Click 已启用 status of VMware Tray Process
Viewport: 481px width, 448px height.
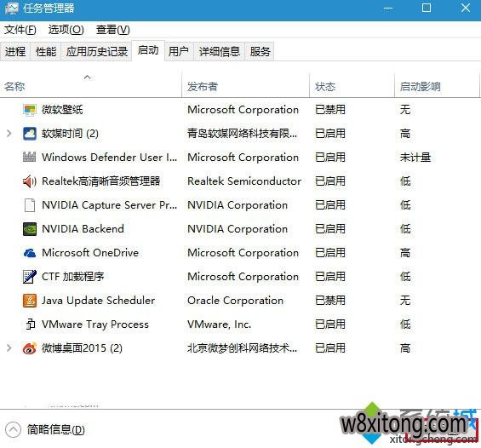click(330, 325)
